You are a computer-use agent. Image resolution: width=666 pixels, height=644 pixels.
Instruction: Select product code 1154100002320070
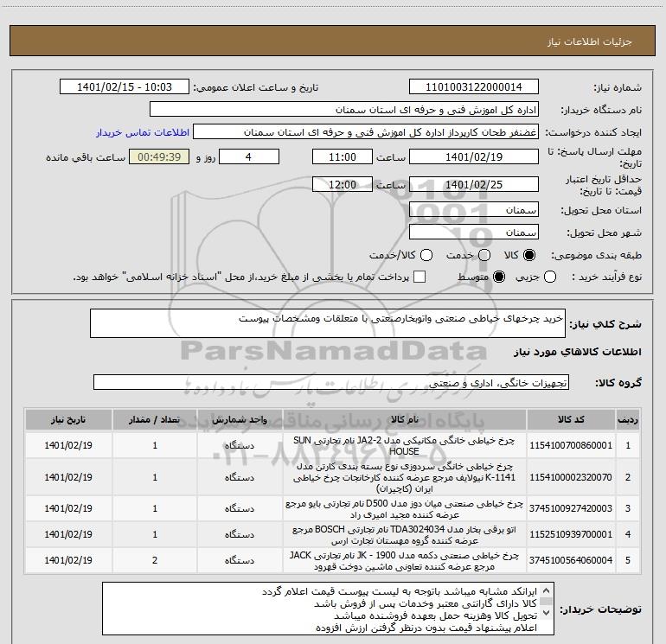571,477
